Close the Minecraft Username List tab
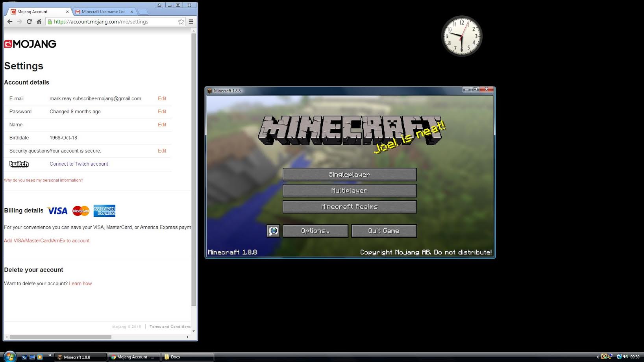Viewport: 644px width, 362px height. tap(132, 12)
